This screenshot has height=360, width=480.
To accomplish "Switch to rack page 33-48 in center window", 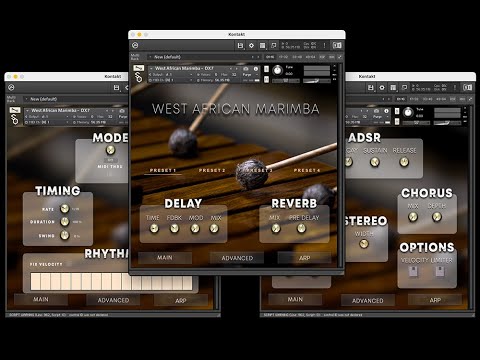I will point(297,57).
